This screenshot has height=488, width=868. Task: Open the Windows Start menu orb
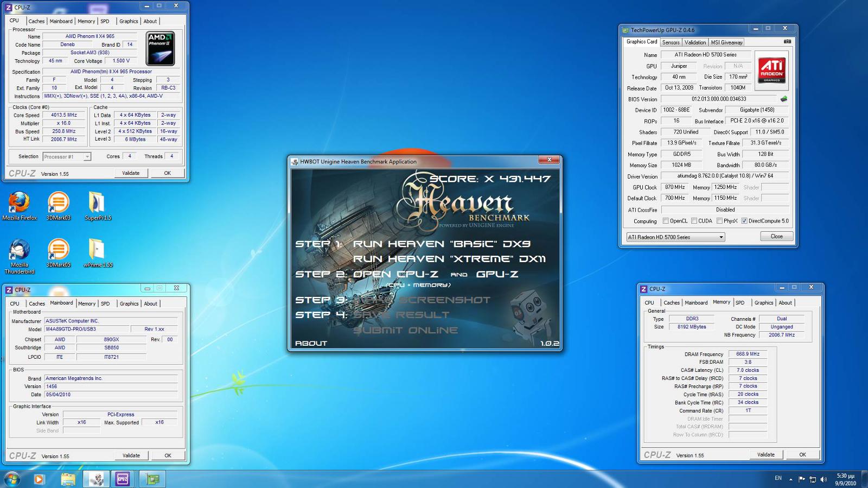click(12, 479)
